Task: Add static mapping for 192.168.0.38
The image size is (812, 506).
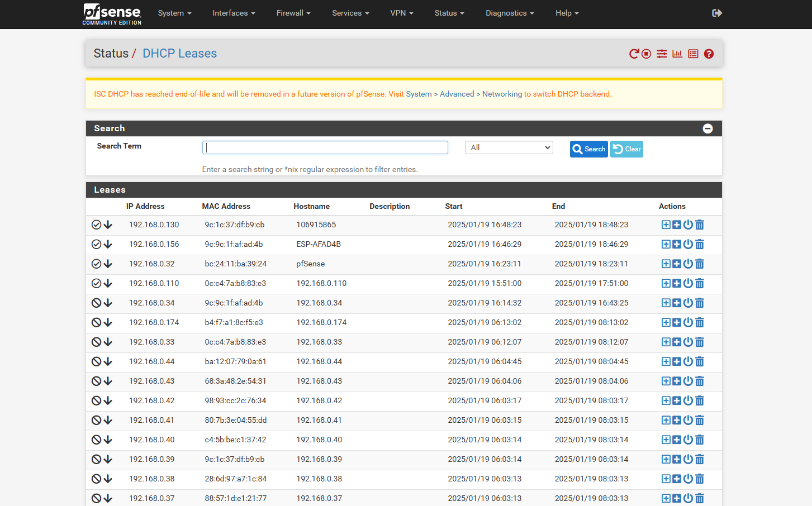Action: [x=666, y=479]
